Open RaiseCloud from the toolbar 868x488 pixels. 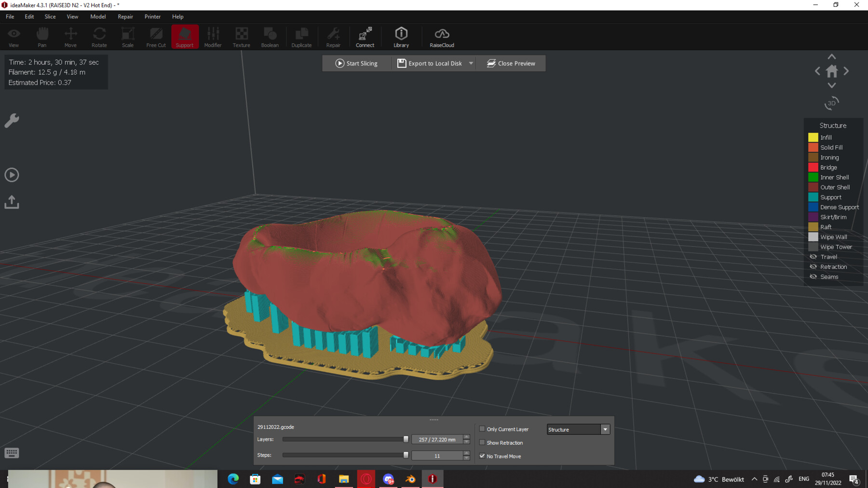click(441, 36)
